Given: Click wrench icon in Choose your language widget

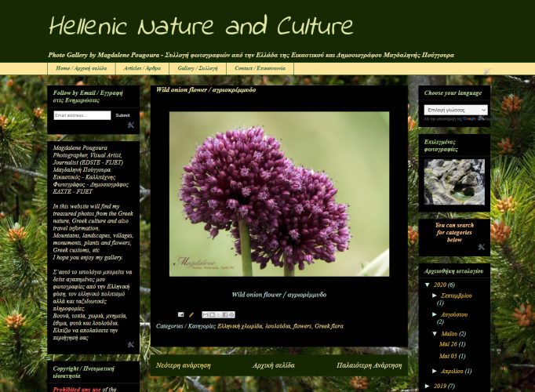Looking at the screenshot, I should [x=481, y=118].
